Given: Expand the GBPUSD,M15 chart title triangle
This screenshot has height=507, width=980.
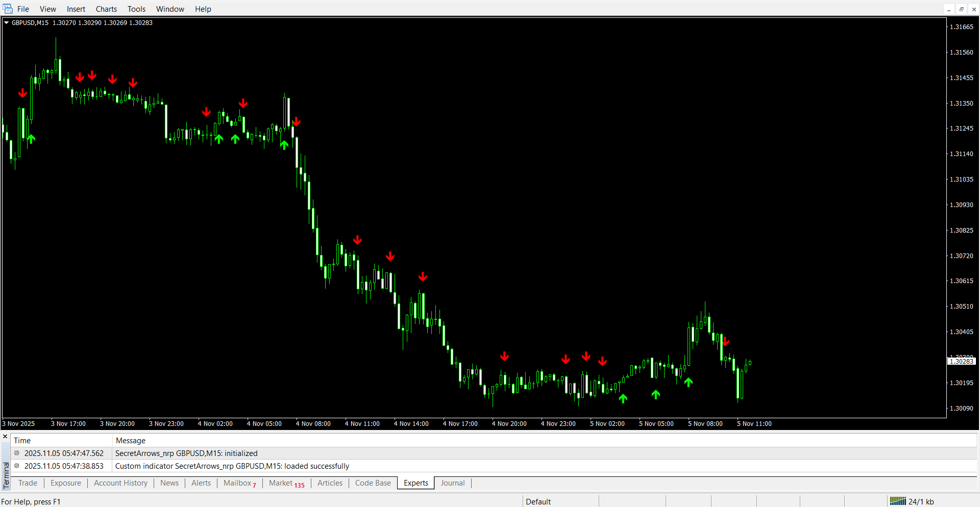Looking at the screenshot, I should pyautogui.click(x=7, y=22).
